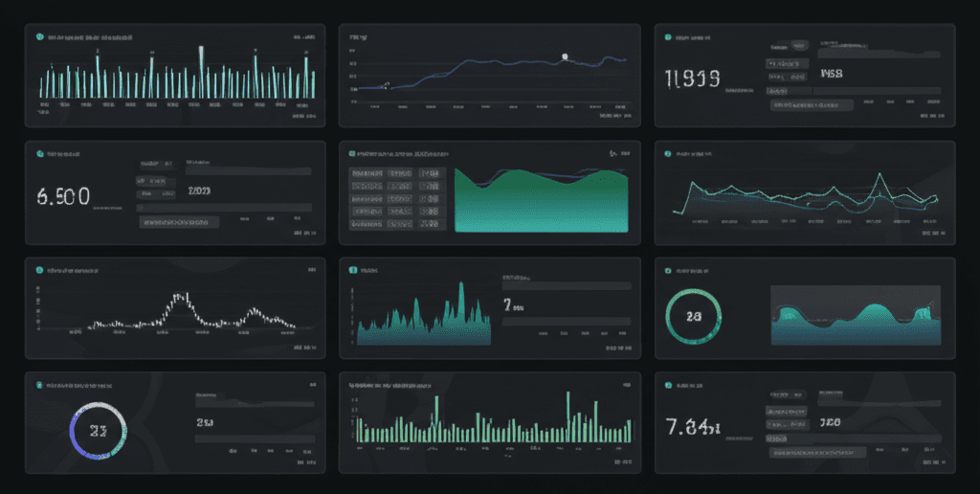Click the wide rounded button at bottom of the 6.500 panel

179,221
